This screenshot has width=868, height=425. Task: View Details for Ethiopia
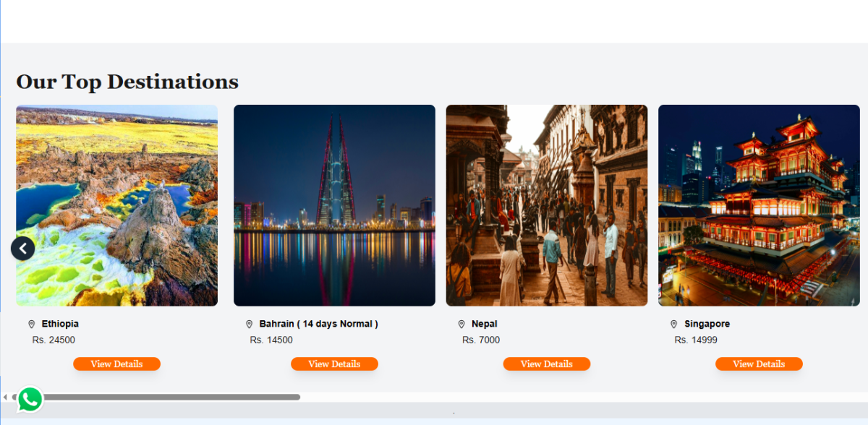click(x=116, y=364)
